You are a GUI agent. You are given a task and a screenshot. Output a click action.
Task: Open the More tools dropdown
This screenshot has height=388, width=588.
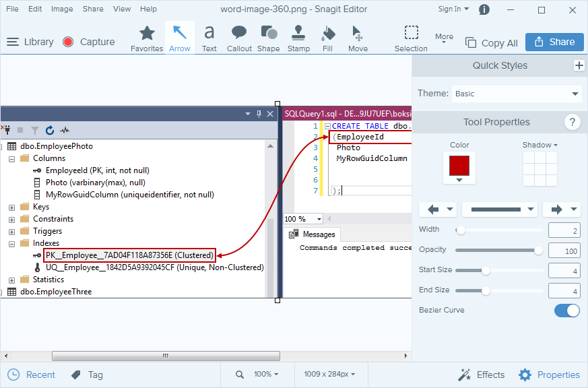pos(444,38)
